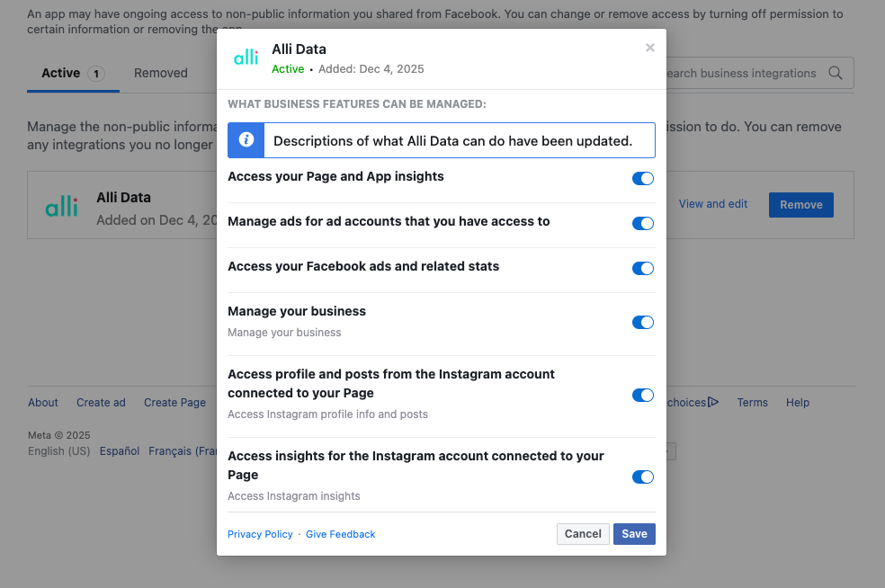The width and height of the screenshot is (885, 588).
Task: Click the Give Feedback link
Action: [341, 535]
